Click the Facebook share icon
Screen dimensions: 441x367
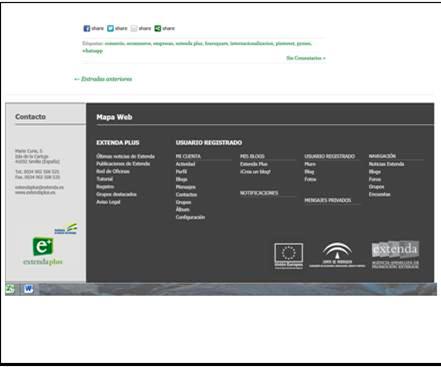[x=87, y=29]
